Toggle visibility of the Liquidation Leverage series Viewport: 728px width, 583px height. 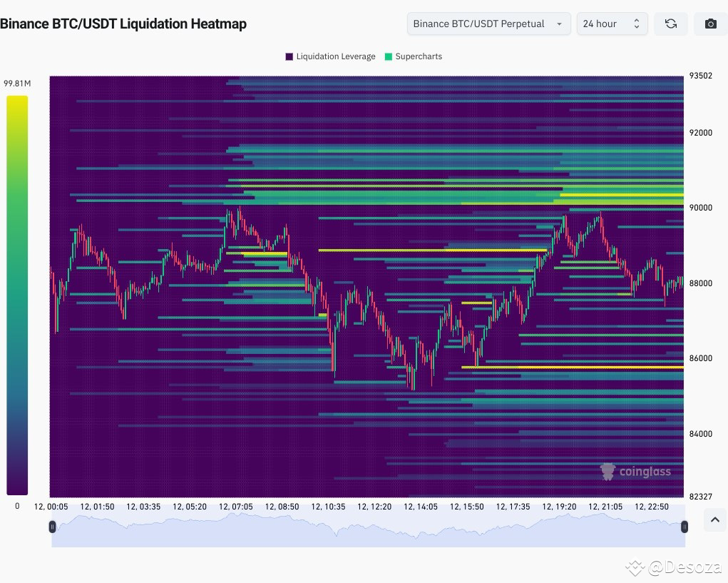point(329,56)
